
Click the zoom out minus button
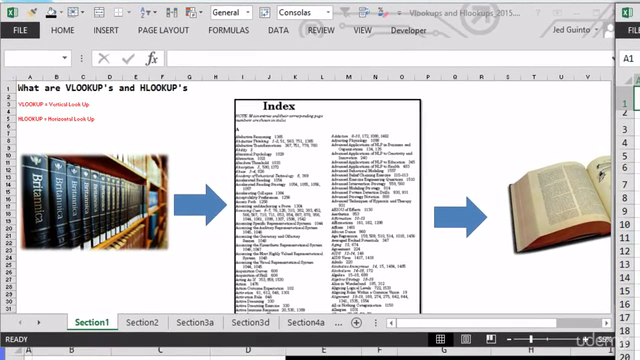[509, 339]
